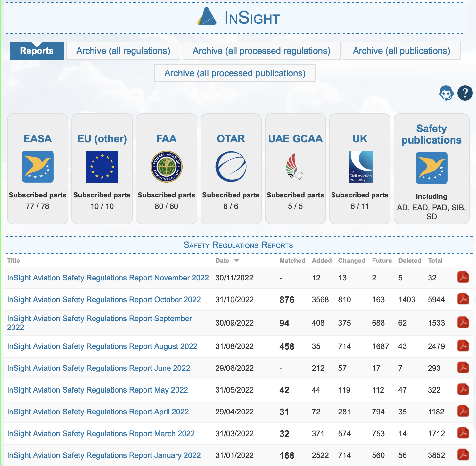
Task: Open the May 2022 regulations report link
Action: pos(97,390)
